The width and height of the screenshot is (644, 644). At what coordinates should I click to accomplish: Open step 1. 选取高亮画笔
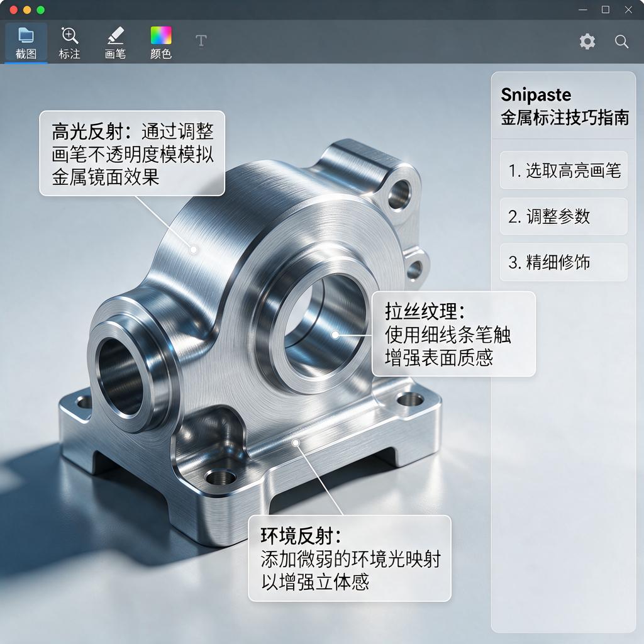coord(563,170)
